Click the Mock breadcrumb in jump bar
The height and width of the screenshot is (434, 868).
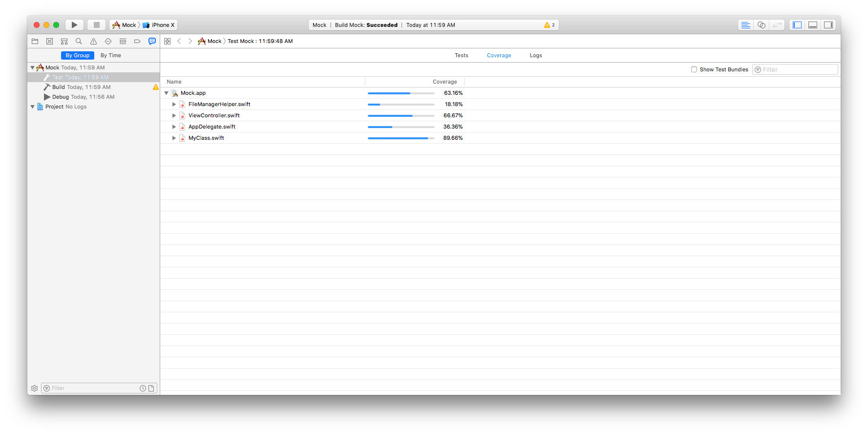pos(210,42)
